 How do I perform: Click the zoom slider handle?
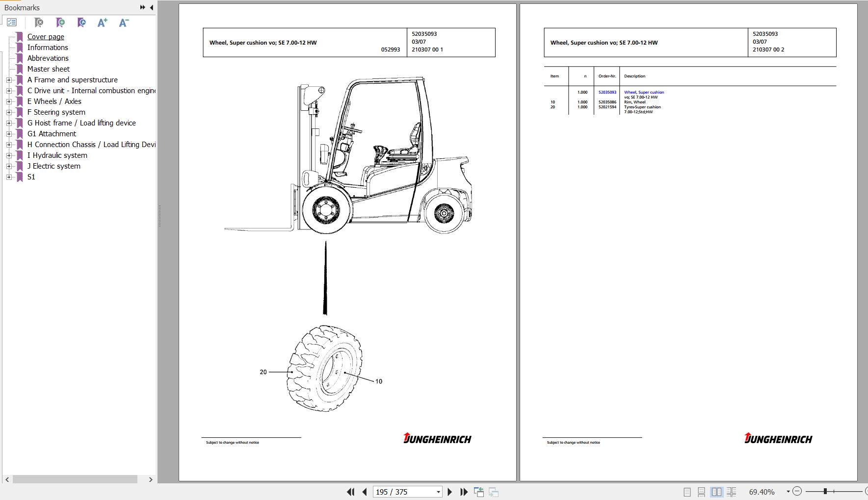pyautogui.click(x=825, y=491)
